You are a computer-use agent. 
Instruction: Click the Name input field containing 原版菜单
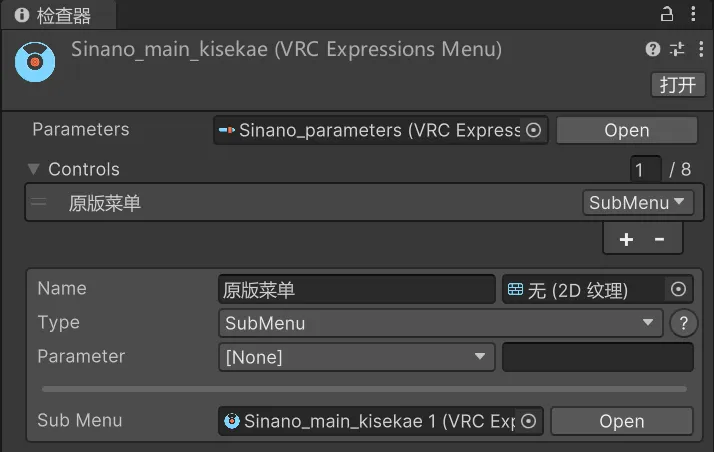point(357,289)
